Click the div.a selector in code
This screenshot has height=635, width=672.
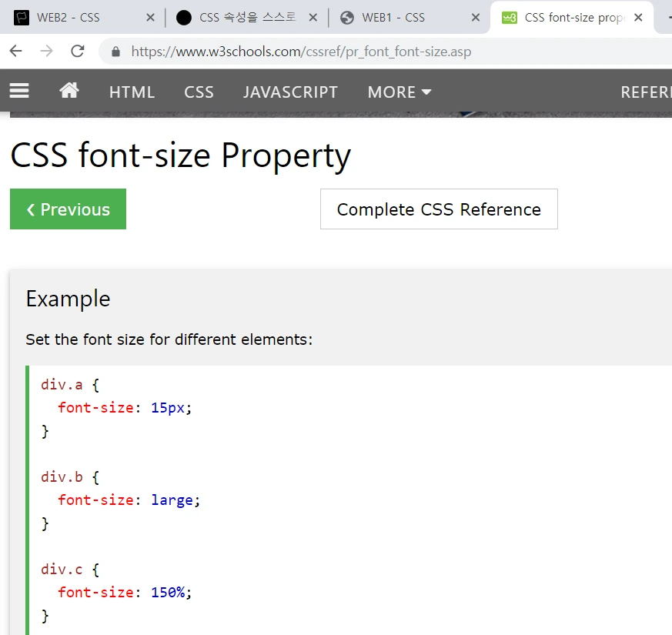(62, 385)
